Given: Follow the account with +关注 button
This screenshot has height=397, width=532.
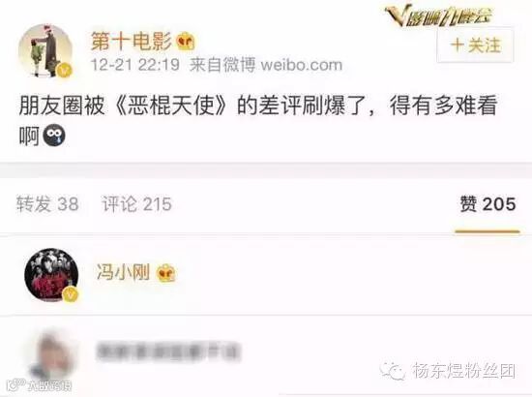Looking at the screenshot, I should [475, 45].
